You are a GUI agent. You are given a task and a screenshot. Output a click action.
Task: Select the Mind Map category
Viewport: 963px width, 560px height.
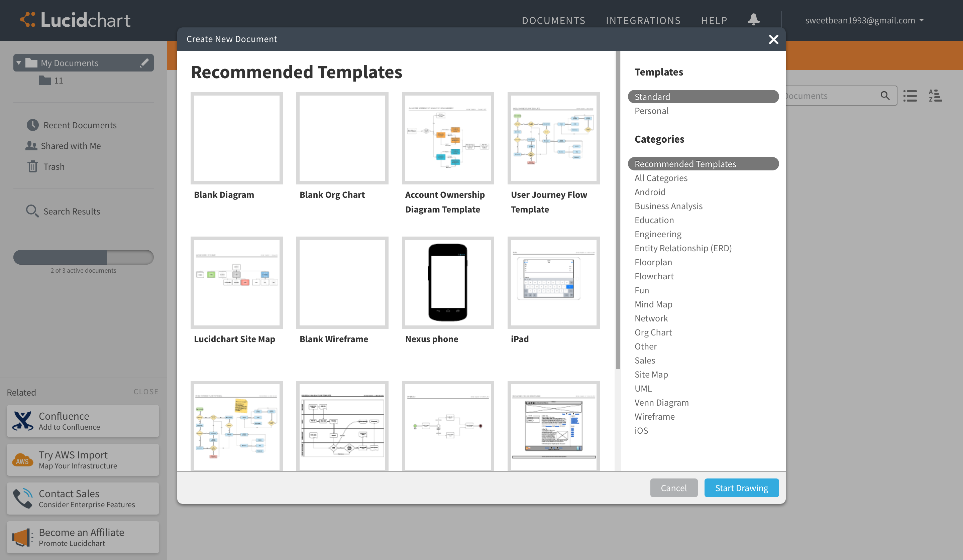[x=653, y=304]
